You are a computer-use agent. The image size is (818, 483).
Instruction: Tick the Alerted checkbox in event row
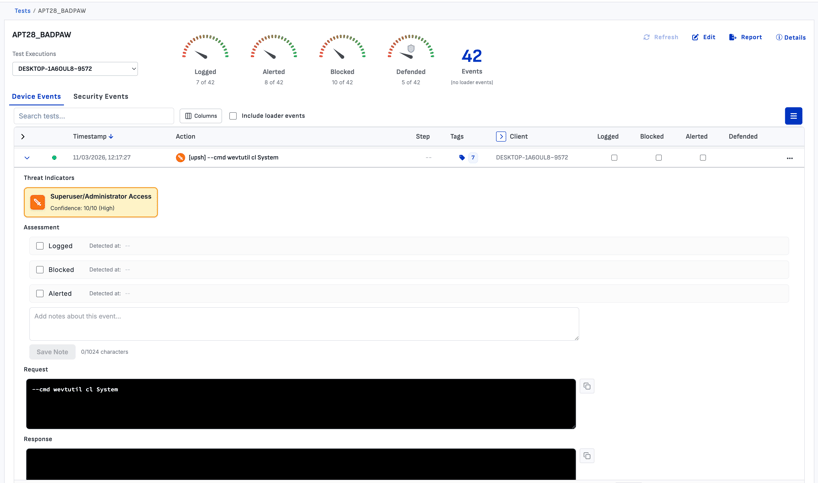[x=702, y=158]
